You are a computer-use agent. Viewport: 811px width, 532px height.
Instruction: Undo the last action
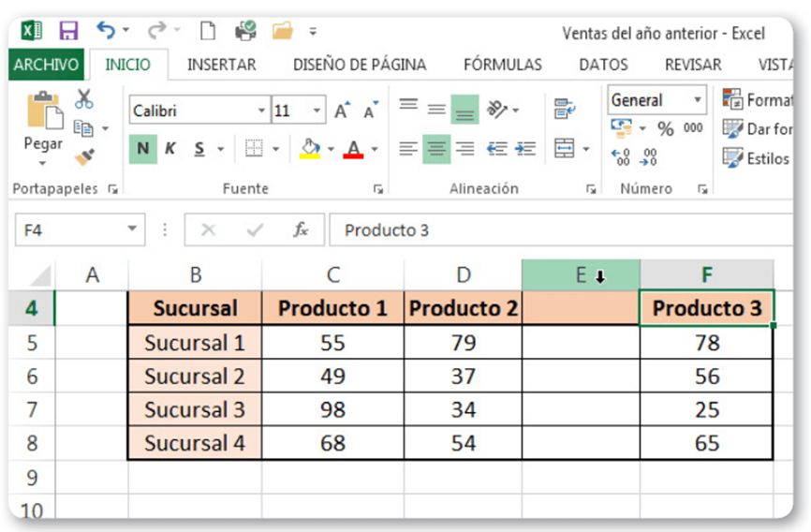[106, 30]
